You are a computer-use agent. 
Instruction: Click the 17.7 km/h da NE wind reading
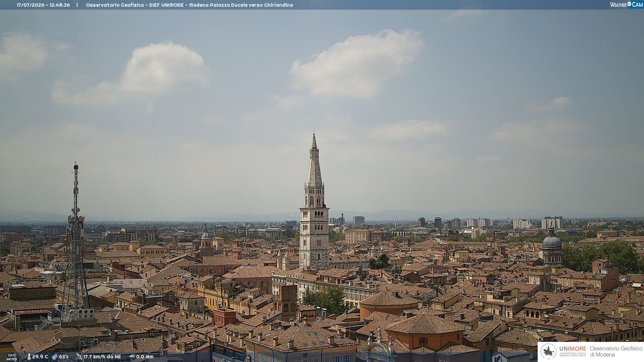point(102,357)
